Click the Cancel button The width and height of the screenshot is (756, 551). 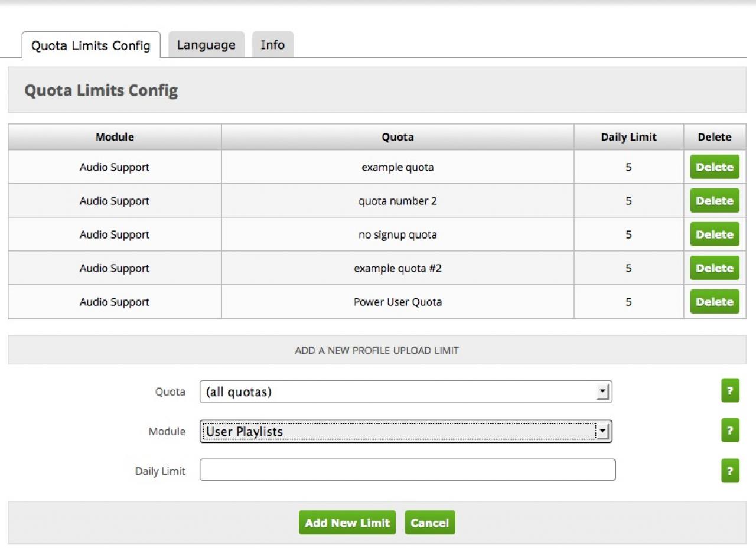coord(429,523)
